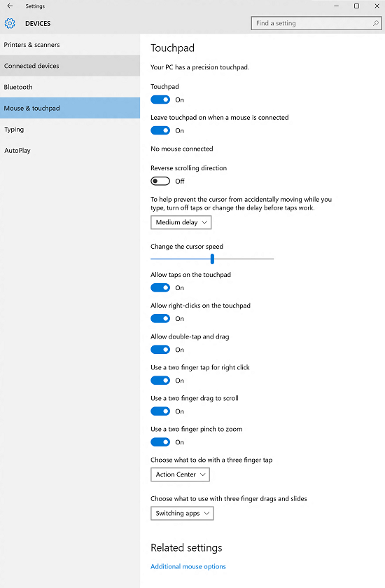This screenshot has height=588, width=385.
Task: Toggle two finger pinch to zoom
Action: [x=160, y=442]
